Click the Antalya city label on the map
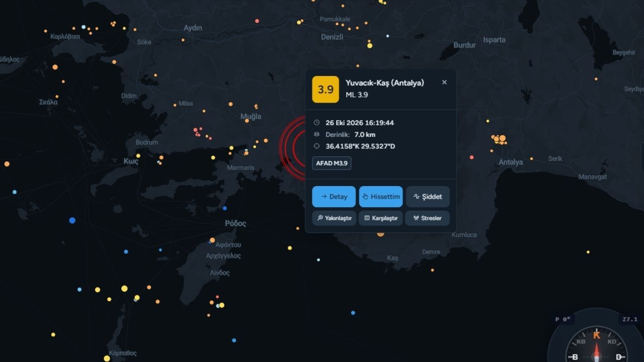Screen dimensions: 644x362 coord(510,162)
